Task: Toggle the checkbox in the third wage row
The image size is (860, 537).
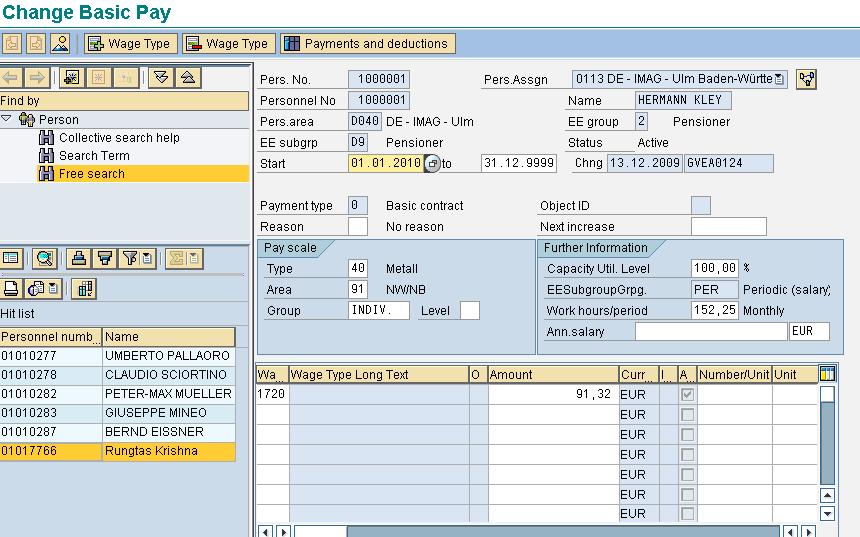Action: click(x=687, y=435)
